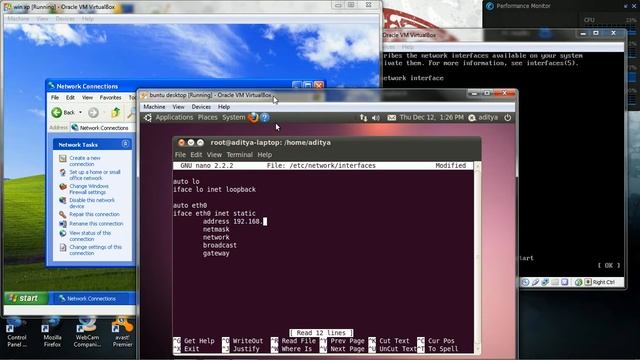
Task: Collapse the Network Tasks panel
Action: (x=125, y=144)
